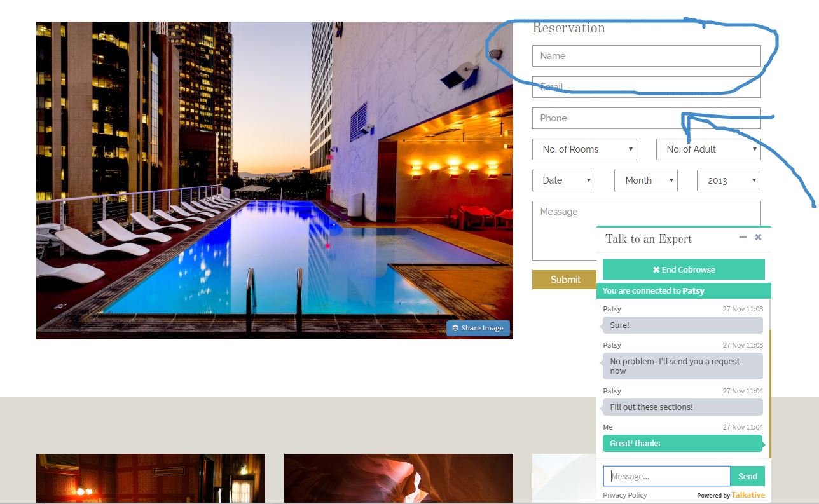Send the chat message

[748, 476]
